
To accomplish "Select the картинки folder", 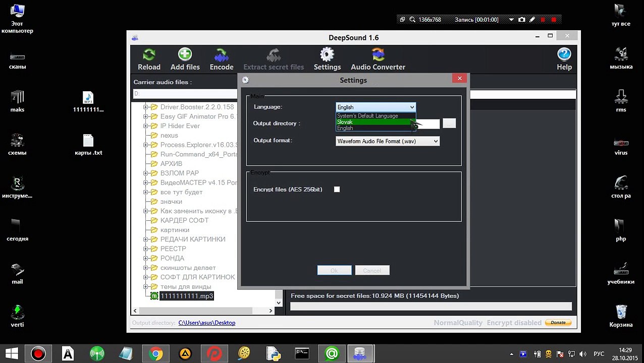I will tap(175, 230).
